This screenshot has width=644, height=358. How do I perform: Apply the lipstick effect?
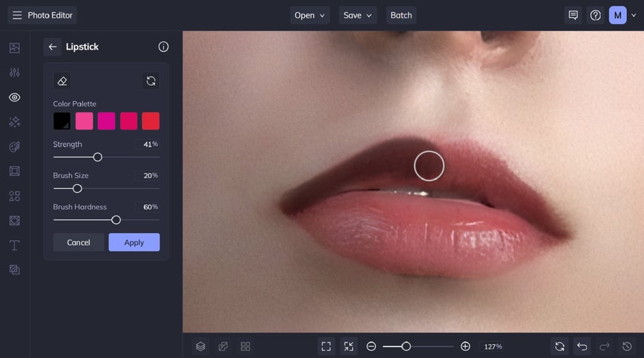point(134,243)
